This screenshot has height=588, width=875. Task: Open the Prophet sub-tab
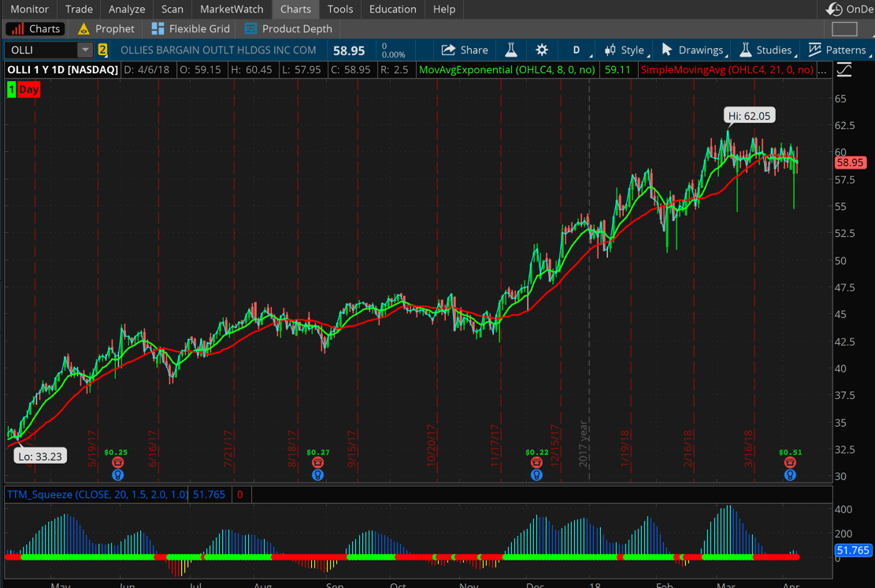(106, 28)
